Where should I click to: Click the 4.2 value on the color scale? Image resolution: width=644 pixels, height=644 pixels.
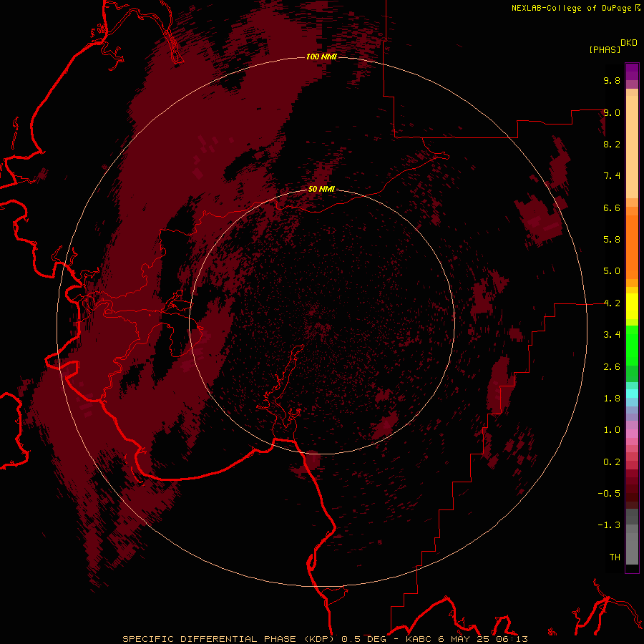[612, 303]
